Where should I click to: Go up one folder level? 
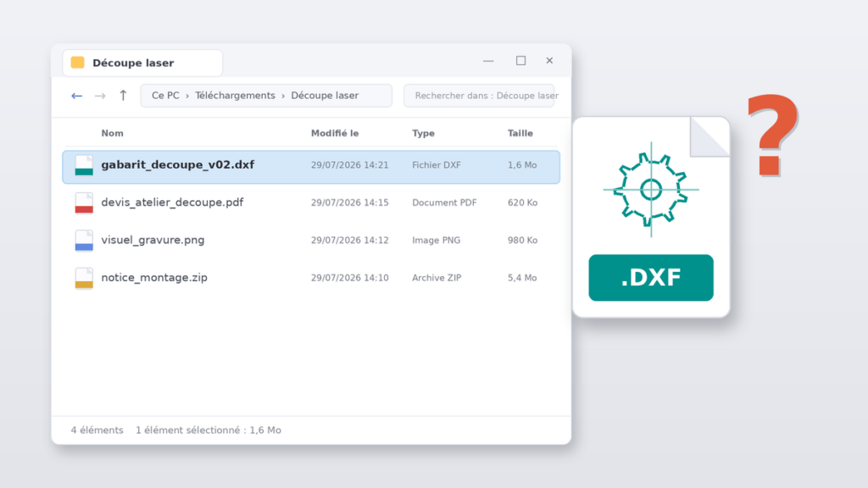123,95
